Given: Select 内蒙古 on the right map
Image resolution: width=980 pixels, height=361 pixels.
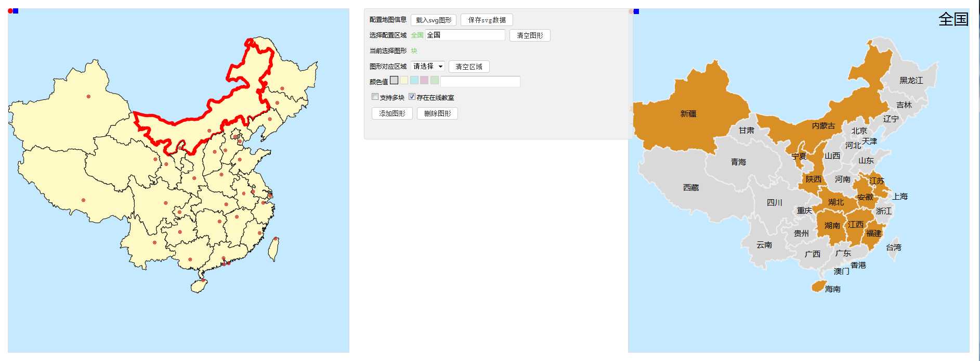Looking at the screenshot, I should pos(824,125).
